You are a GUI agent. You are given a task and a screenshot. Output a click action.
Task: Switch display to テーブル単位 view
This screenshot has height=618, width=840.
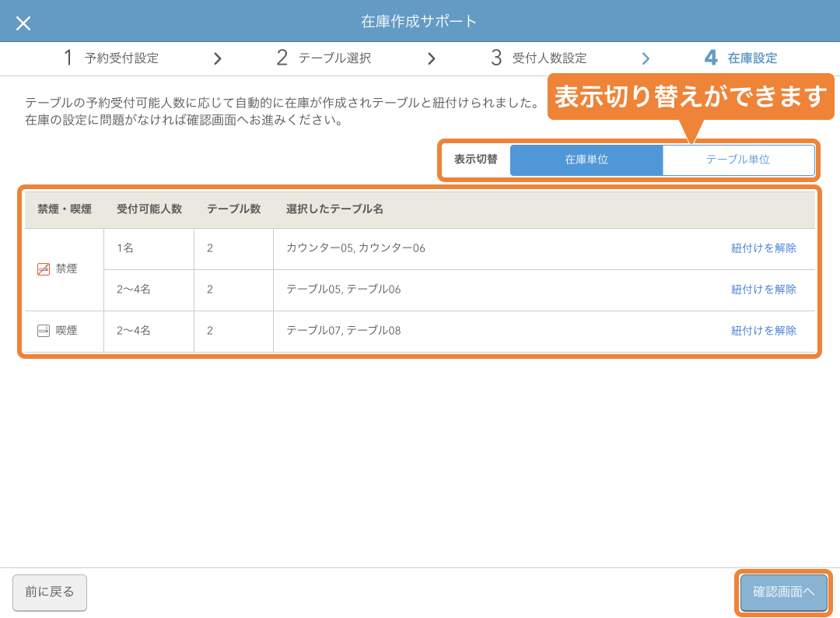point(740,160)
